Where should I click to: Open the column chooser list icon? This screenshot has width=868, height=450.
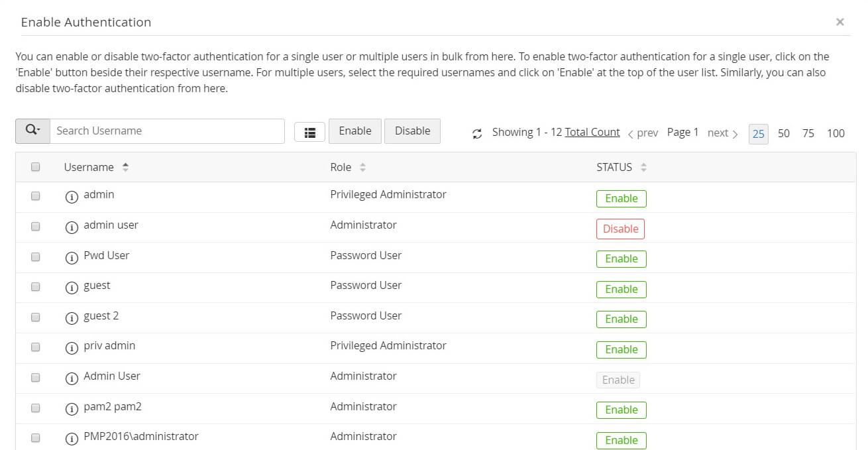[309, 132]
